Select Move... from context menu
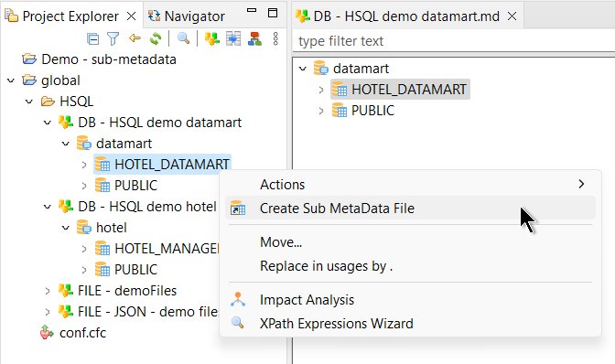This screenshot has height=364, width=615. [x=410, y=242]
